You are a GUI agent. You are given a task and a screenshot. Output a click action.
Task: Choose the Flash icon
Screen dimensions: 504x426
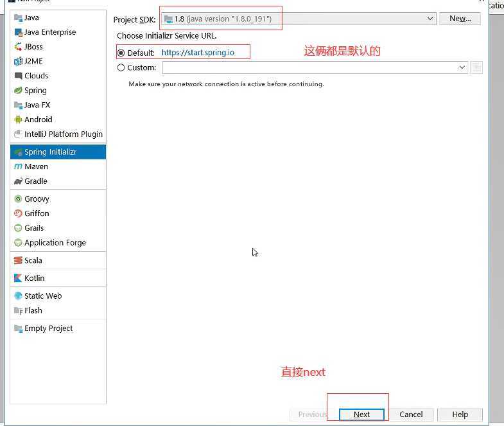pos(18,310)
